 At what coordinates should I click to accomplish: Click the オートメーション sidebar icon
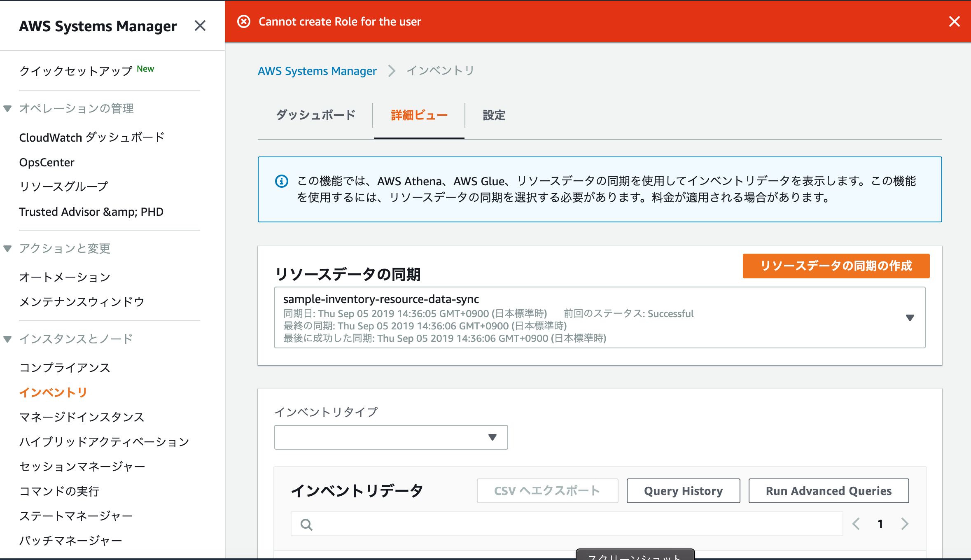[65, 277]
